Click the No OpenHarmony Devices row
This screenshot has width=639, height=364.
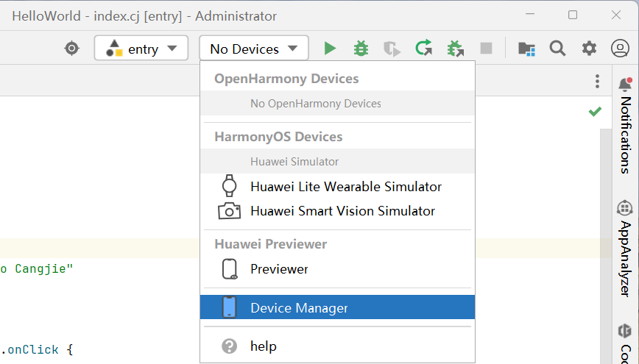(x=337, y=104)
